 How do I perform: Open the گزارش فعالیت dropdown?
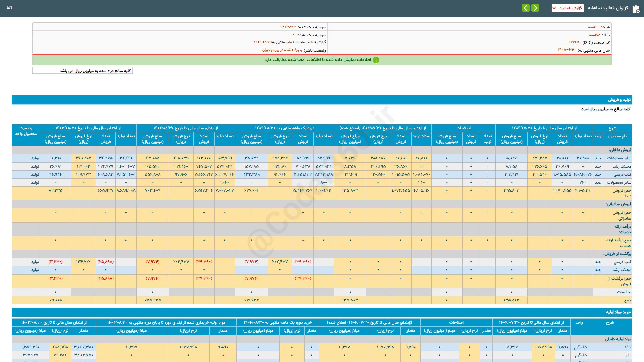pos(568,8)
